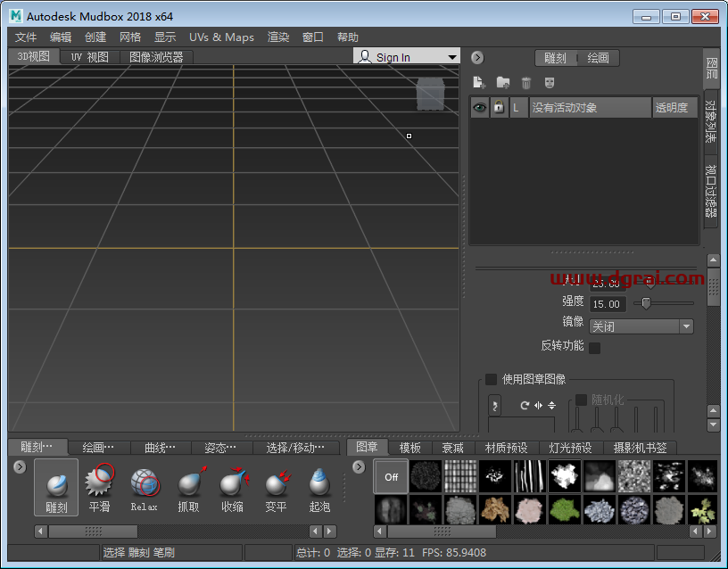Switch to the 灯光预设 tab

click(571, 448)
